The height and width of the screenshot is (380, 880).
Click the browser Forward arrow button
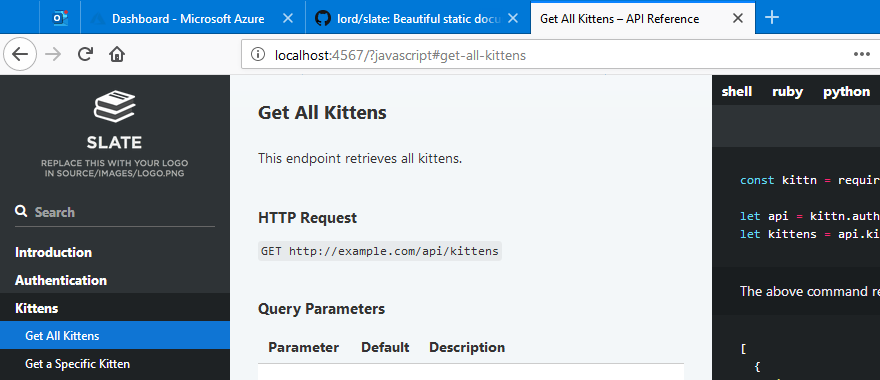(x=53, y=54)
